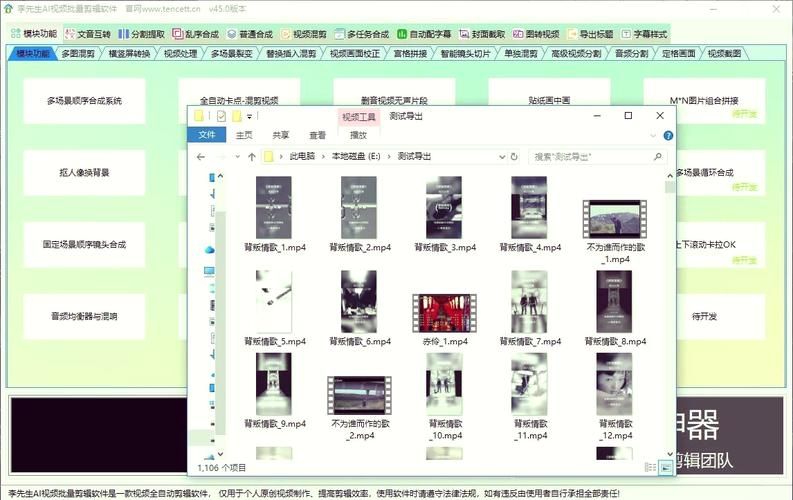
Task: Open the 高级视频分割 tab
Action: pyautogui.click(x=576, y=53)
